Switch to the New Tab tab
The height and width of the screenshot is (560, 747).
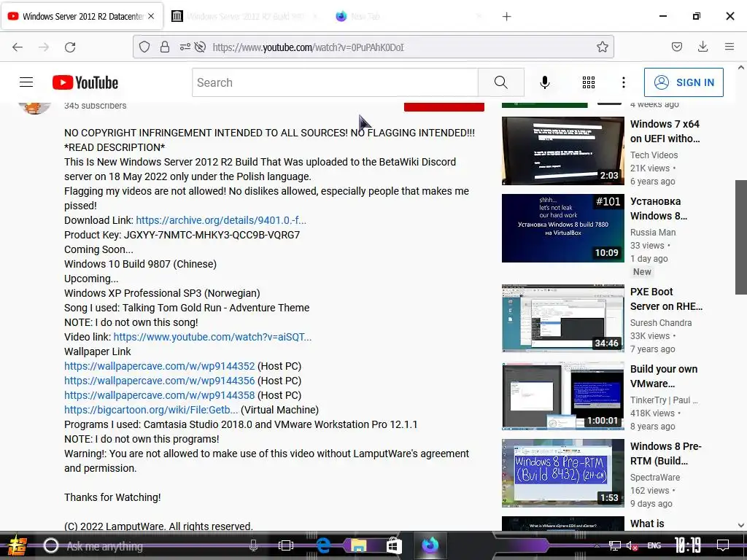point(410,16)
